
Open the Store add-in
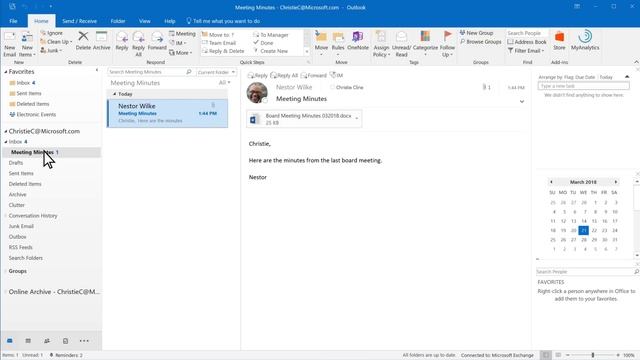pyautogui.click(x=559, y=41)
